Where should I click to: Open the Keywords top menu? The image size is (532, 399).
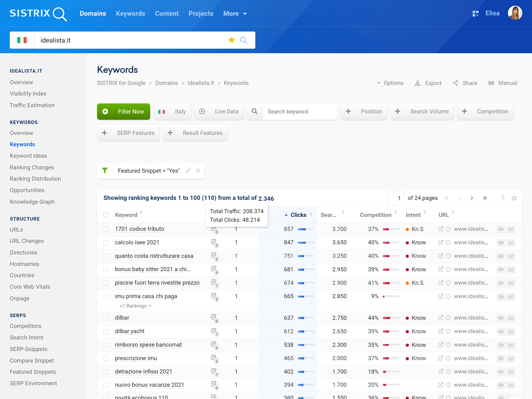click(130, 14)
